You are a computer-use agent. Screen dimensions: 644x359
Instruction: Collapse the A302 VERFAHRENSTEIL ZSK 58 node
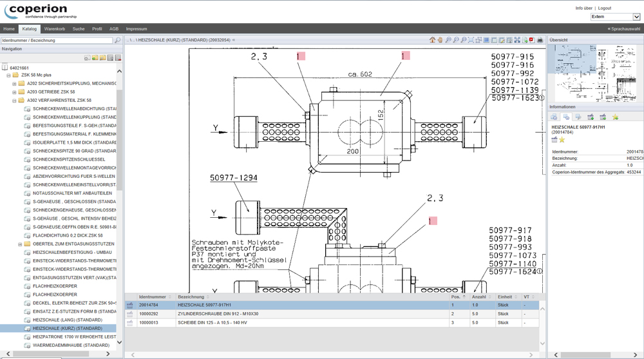click(14, 101)
